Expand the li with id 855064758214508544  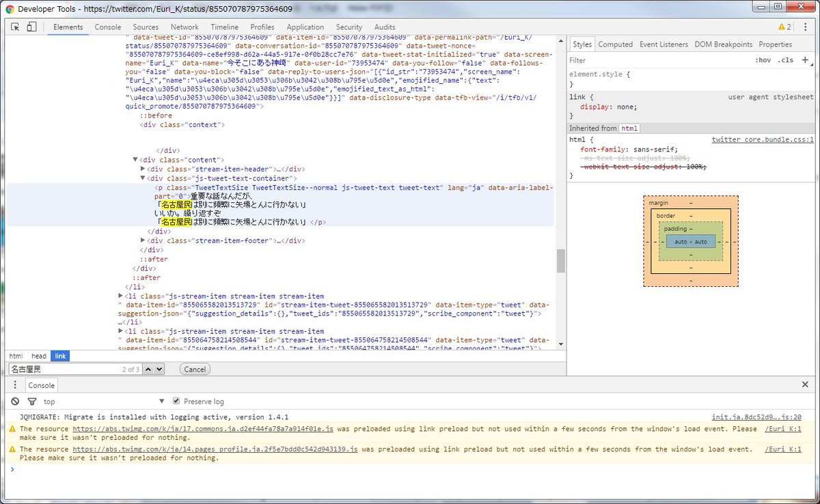pyautogui.click(x=121, y=331)
